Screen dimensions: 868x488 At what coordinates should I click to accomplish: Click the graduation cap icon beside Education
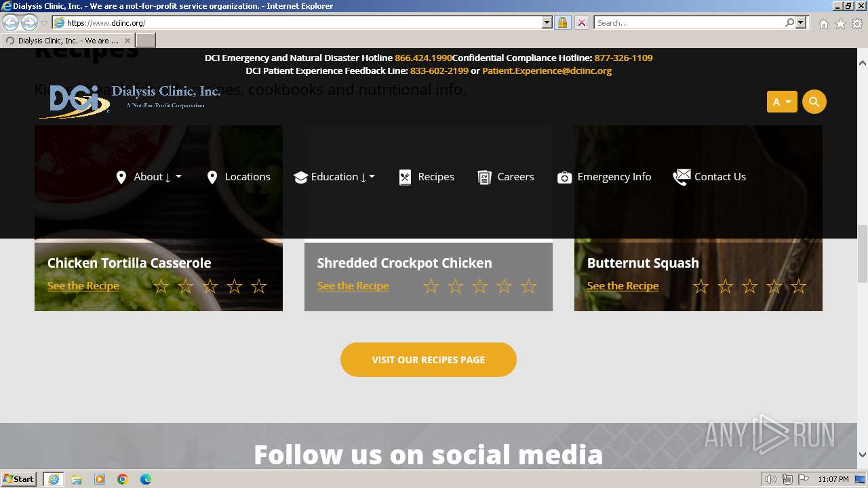coord(300,177)
